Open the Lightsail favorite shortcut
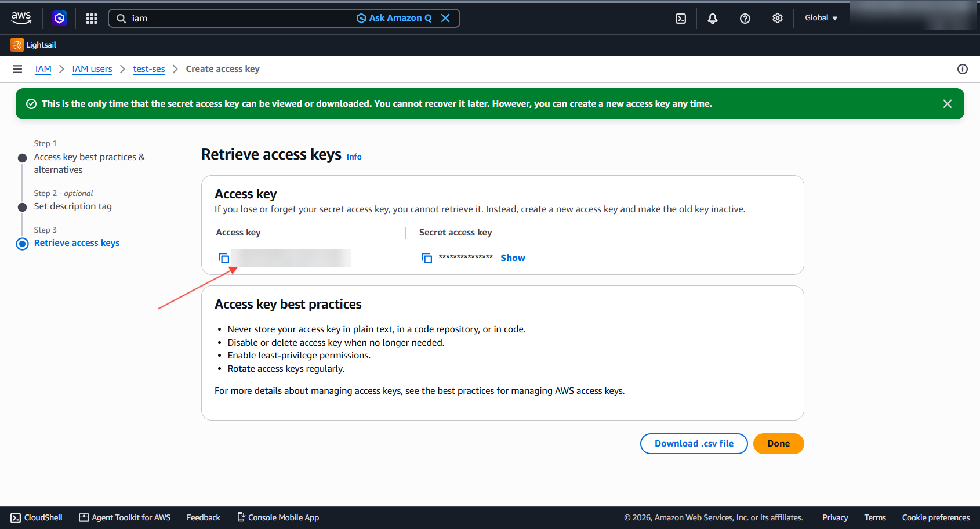980x529 pixels. (34, 45)
